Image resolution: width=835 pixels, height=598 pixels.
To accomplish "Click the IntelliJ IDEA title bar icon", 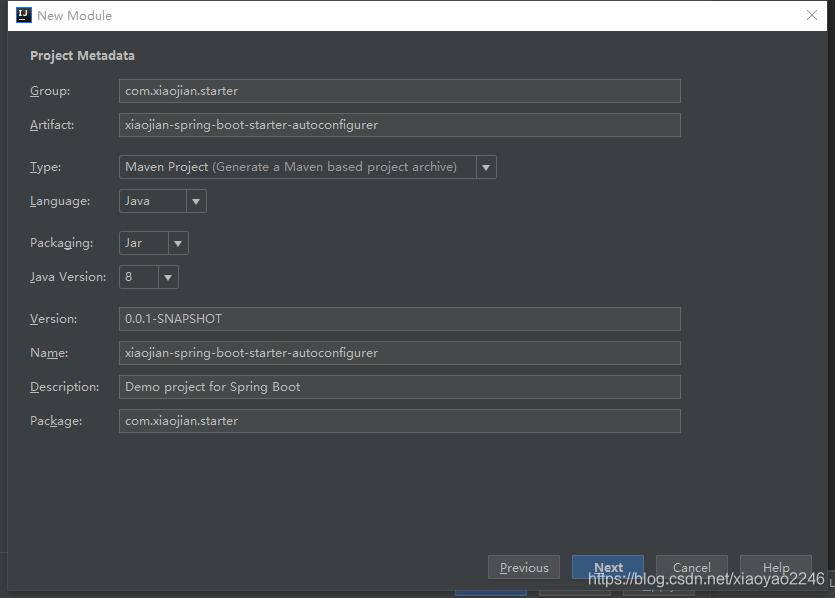I will coord(24,15).
